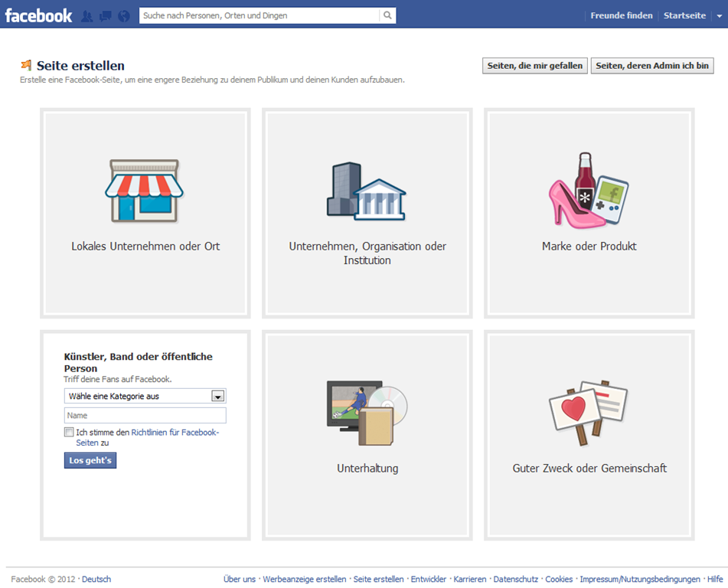Click the search magnifier button
The image size is (728, 588).
pos(387,15)
